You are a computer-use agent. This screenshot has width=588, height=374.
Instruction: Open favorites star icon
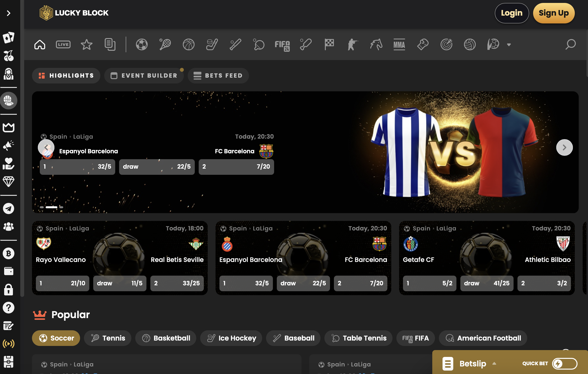tap(86, 44)
